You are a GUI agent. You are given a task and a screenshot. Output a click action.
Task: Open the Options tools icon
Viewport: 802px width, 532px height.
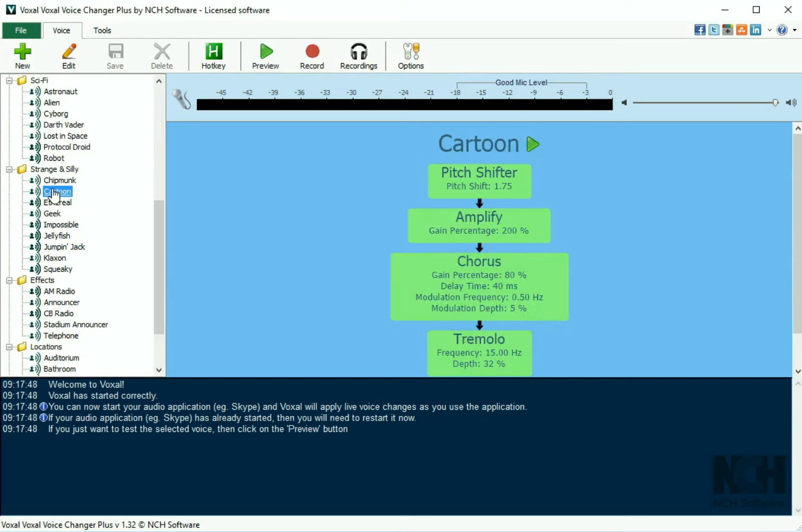coord(411,56)
